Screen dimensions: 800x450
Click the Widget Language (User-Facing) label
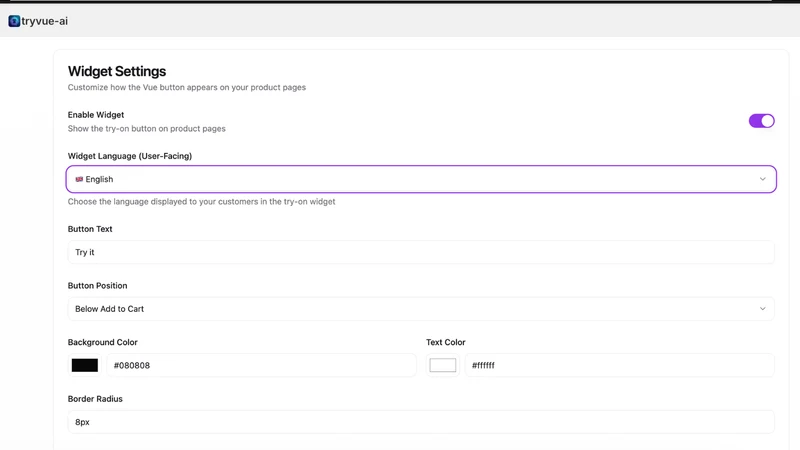tap(130, 156)
